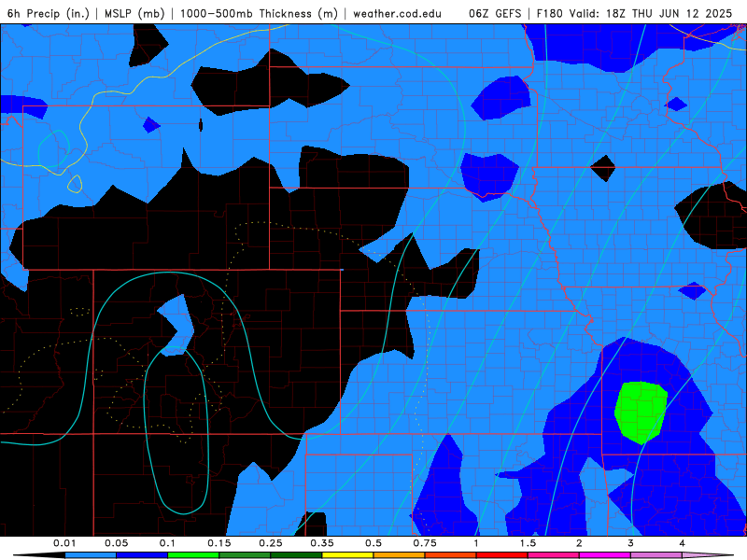Click the bright green 0.1–0.15 legend swatch
This screenshot has width=747, height=560.
(x=193, y=555)
